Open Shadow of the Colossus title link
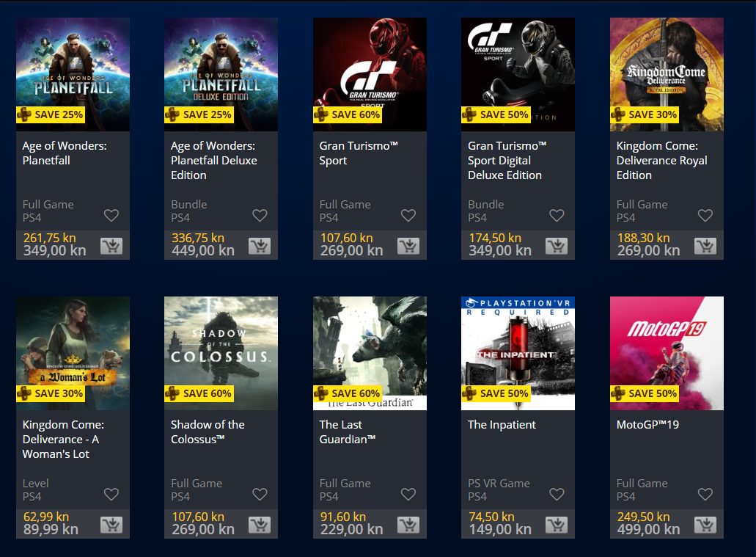The image size is (756, 557). tap(208, 432)
